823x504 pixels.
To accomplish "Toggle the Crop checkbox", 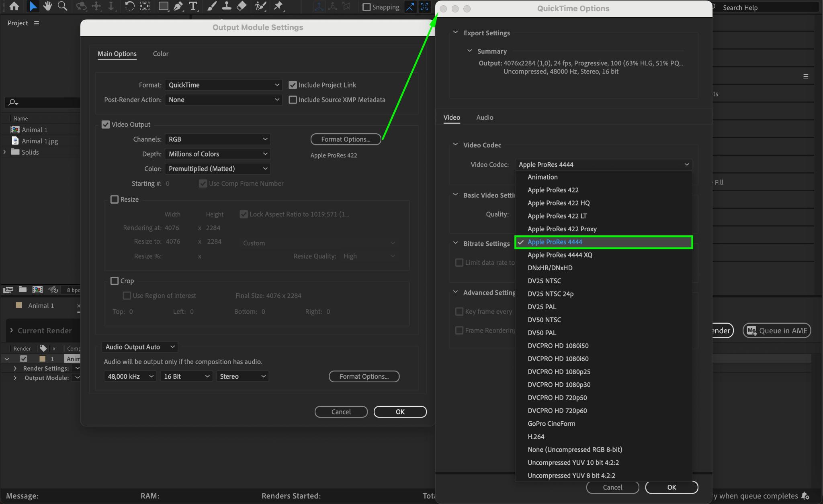I will tap(115, 281).
